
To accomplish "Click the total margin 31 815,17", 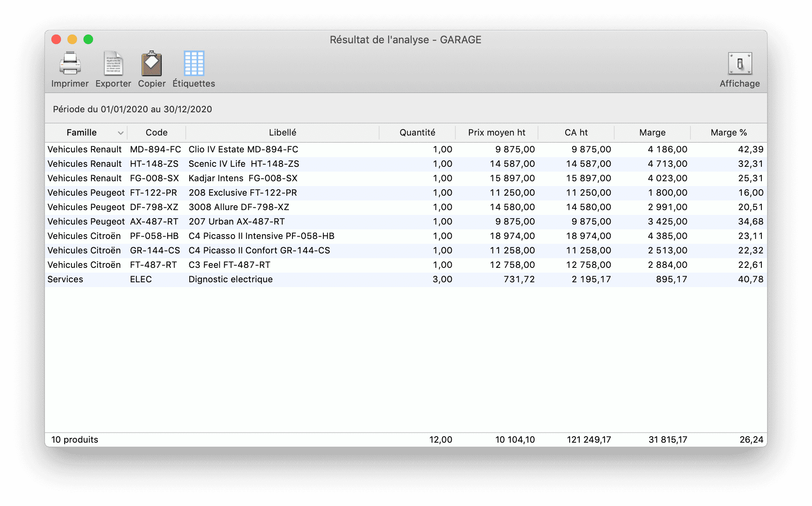I will 668,440.
